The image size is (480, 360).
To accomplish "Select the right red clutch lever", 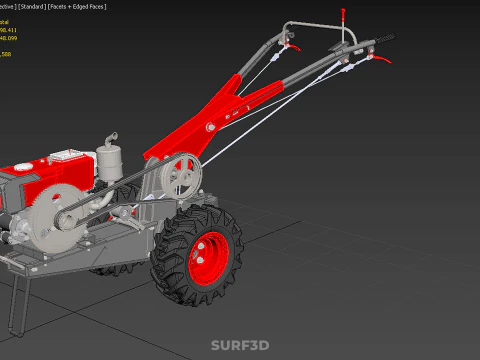I will pos(382,59).
